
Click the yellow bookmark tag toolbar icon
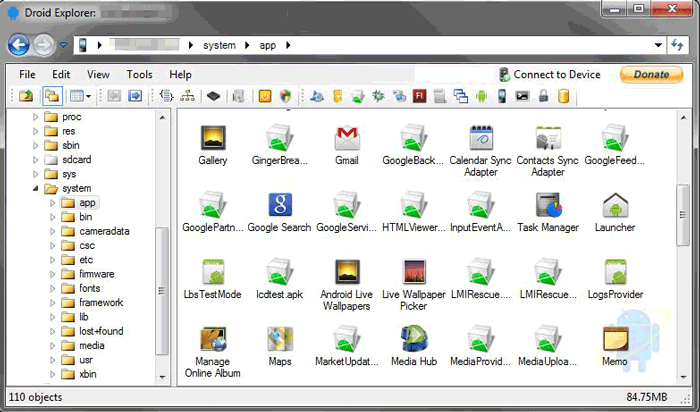tap(338, 96)
